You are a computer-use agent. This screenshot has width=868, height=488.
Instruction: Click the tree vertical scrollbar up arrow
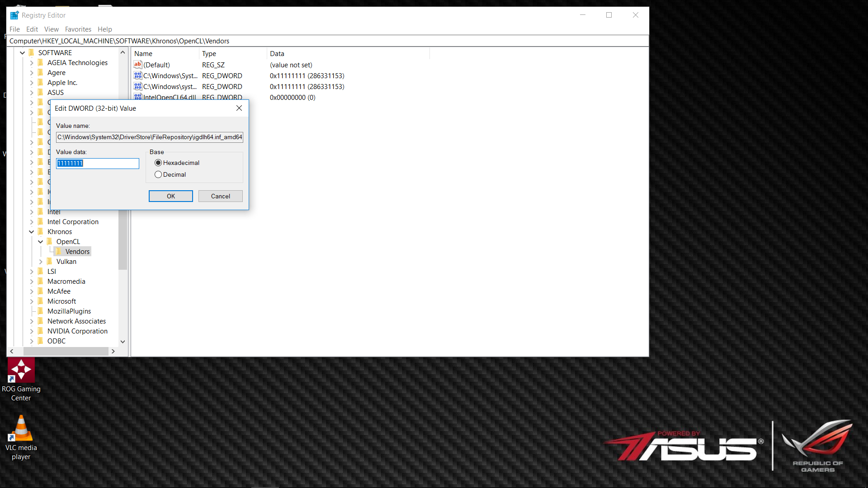pyautogui.click(x=123, y=52)
